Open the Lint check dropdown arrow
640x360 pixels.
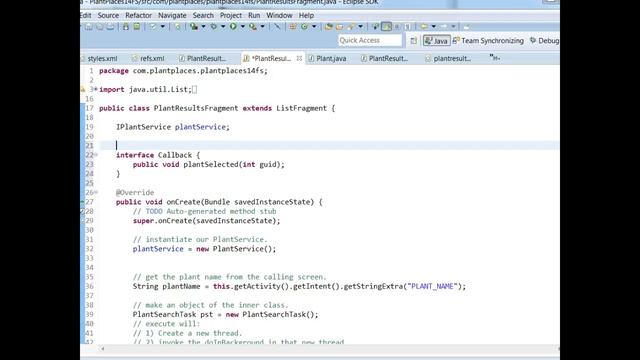162,27
